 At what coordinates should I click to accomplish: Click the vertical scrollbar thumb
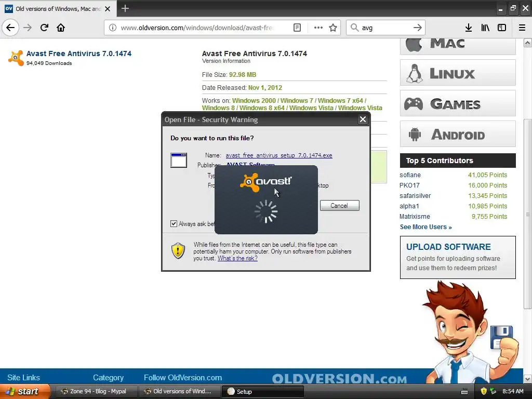point(527,214)
